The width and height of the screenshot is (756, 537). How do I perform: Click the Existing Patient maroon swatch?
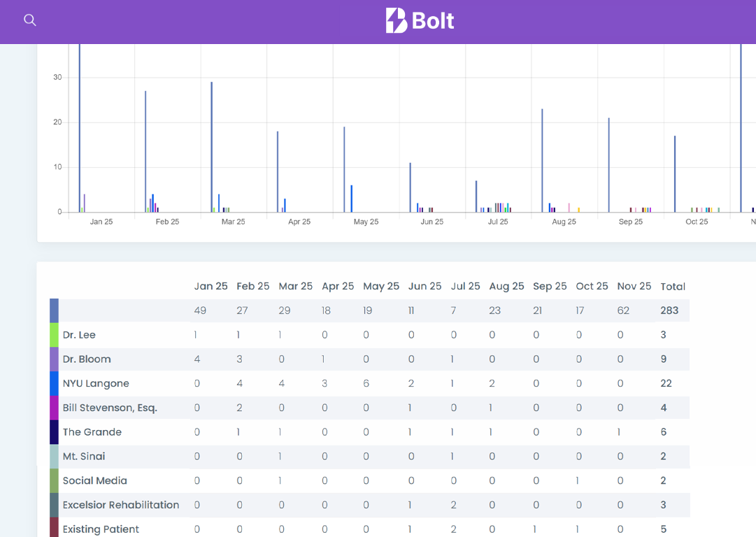pos(55,529)
